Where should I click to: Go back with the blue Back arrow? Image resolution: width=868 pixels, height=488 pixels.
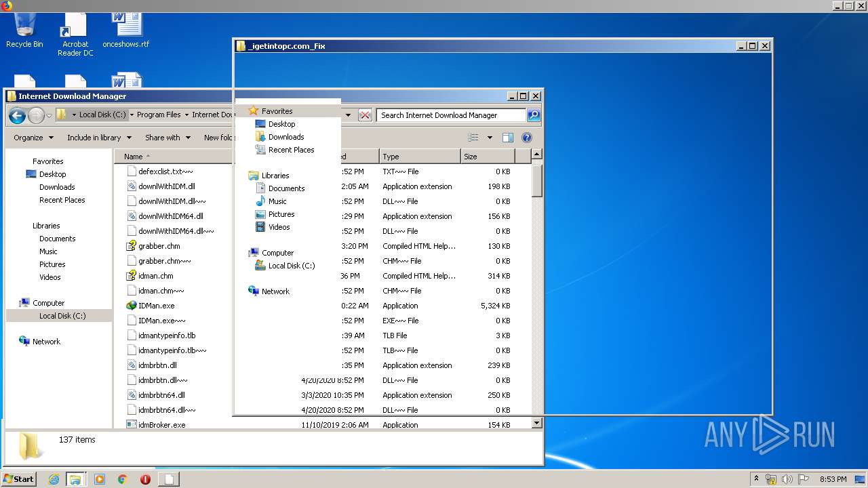coord(17,115)
